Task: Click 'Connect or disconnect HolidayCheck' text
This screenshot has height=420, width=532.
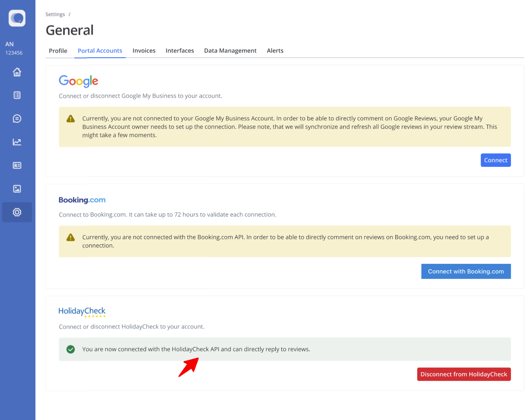Action: coord(132,327)
